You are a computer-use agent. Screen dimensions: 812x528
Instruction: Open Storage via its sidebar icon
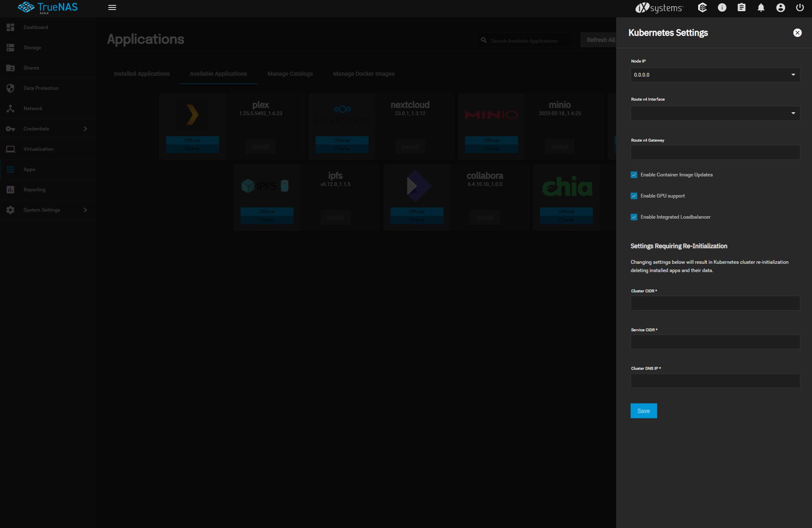click(x=10, y=48)
